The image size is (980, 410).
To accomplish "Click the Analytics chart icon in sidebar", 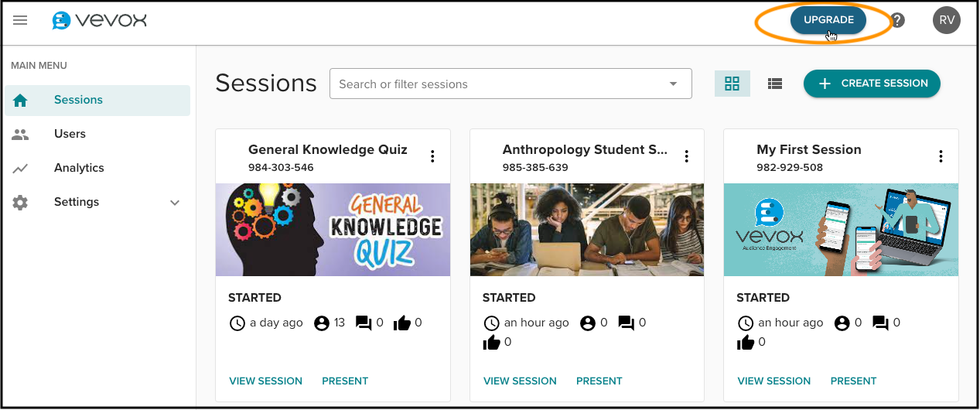I will (x=20, y=168).
